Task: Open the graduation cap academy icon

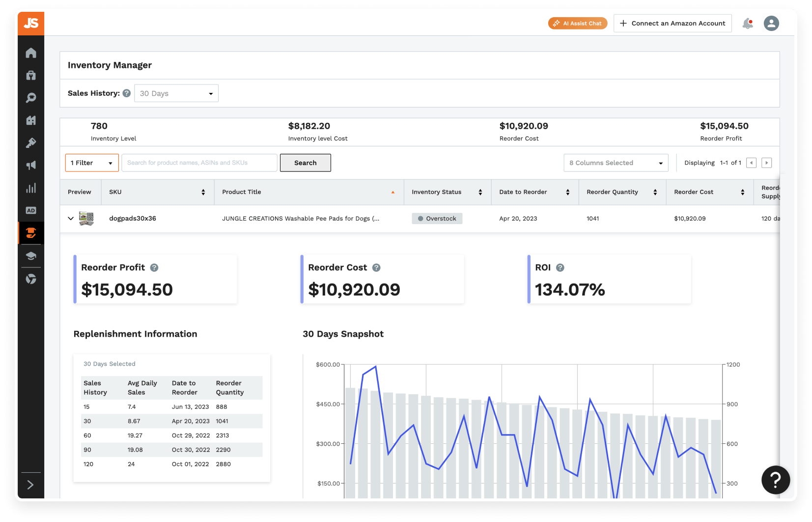Action: point(31,256)
